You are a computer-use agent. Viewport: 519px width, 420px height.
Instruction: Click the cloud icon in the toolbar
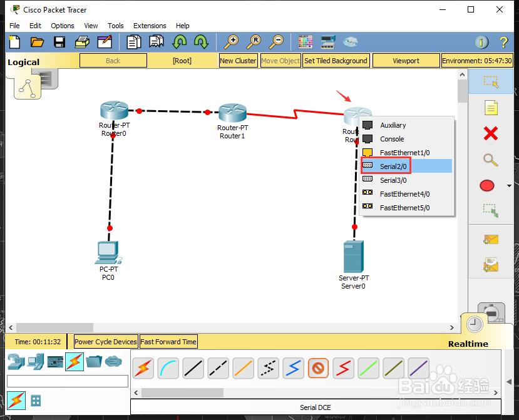click(350, 42)
